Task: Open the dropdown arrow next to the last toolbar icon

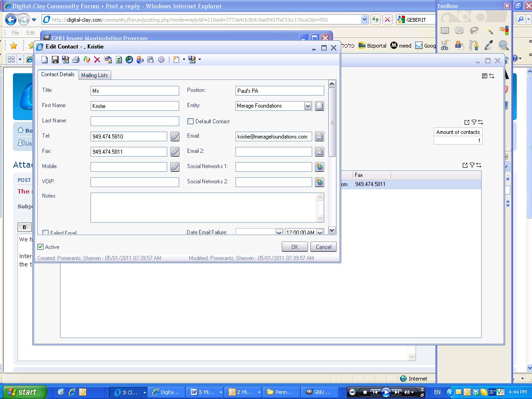Action: tap(200, 60)
